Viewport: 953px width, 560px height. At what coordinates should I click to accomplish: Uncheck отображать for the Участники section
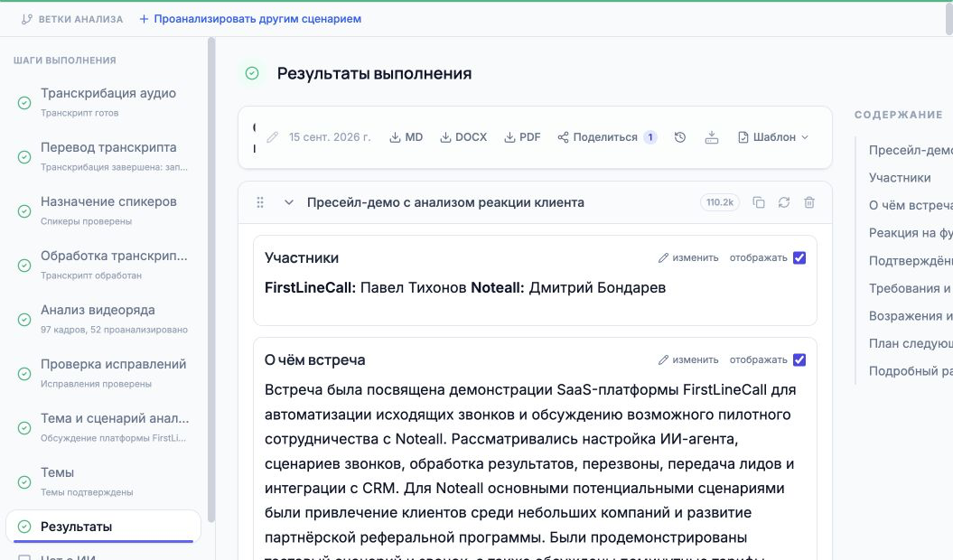(799, 257)
